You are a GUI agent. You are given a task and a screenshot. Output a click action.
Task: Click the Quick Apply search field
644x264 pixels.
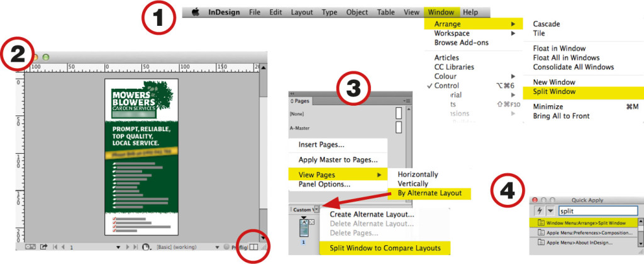[x=598, y=211]
